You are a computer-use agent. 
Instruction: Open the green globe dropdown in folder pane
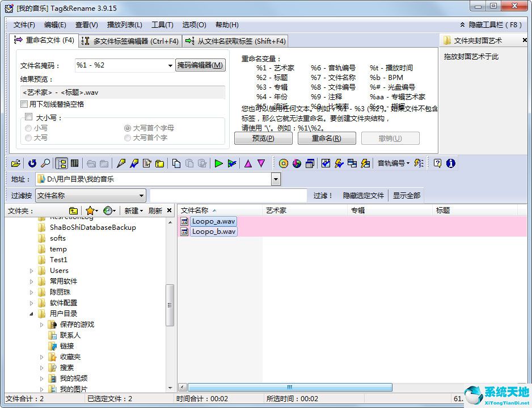[109, 211]
